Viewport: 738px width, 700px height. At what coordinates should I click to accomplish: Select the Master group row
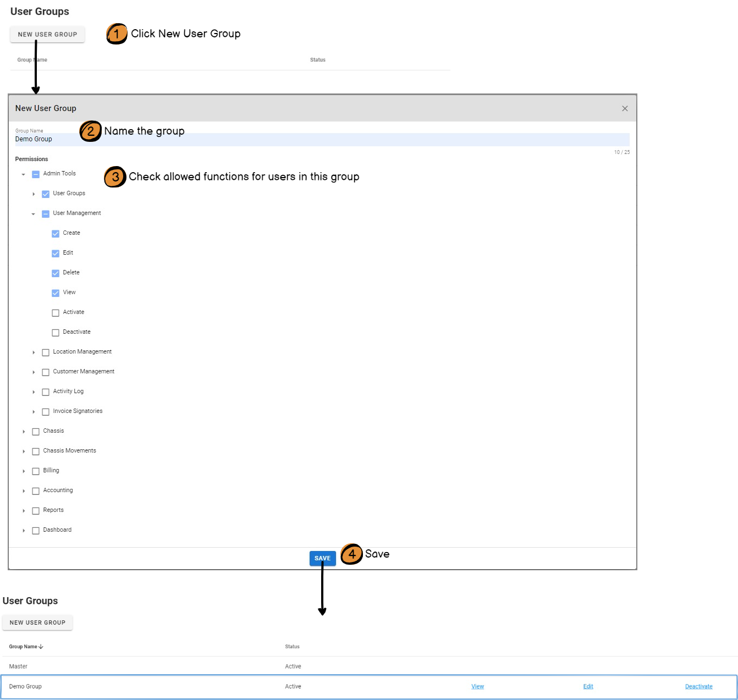[18, 666]
